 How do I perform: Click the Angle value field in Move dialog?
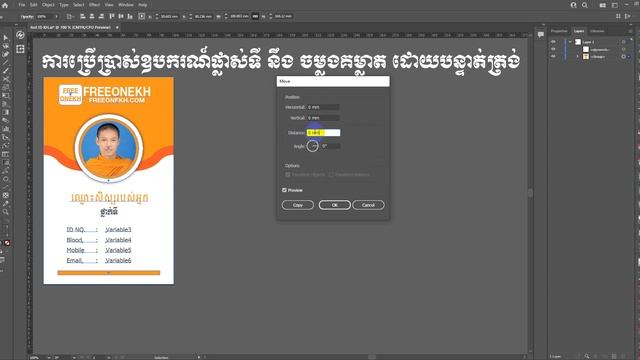(x=330, y=146)
